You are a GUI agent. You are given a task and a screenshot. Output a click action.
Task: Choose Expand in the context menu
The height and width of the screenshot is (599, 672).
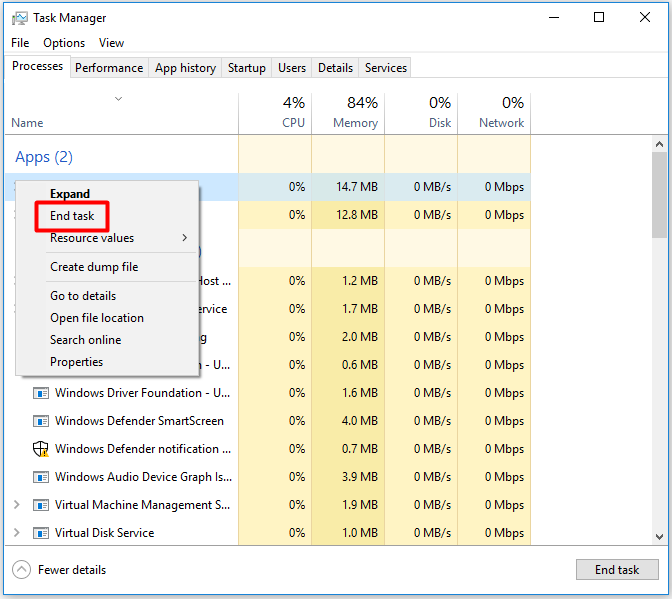tap(107, 194)
